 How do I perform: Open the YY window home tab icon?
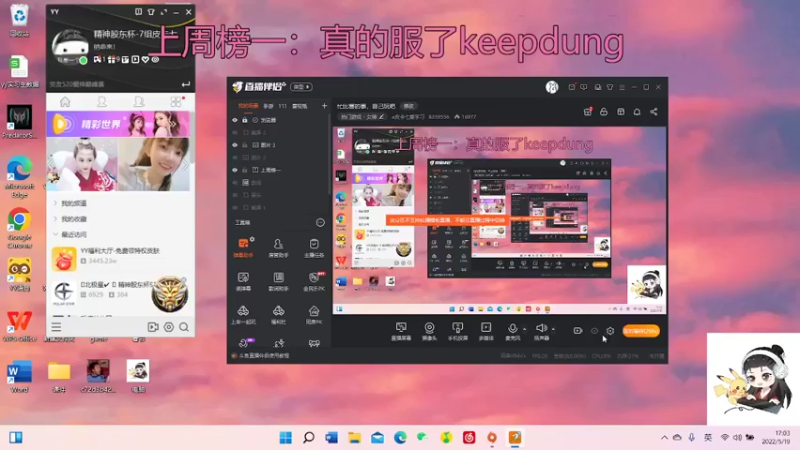[65, 102]
